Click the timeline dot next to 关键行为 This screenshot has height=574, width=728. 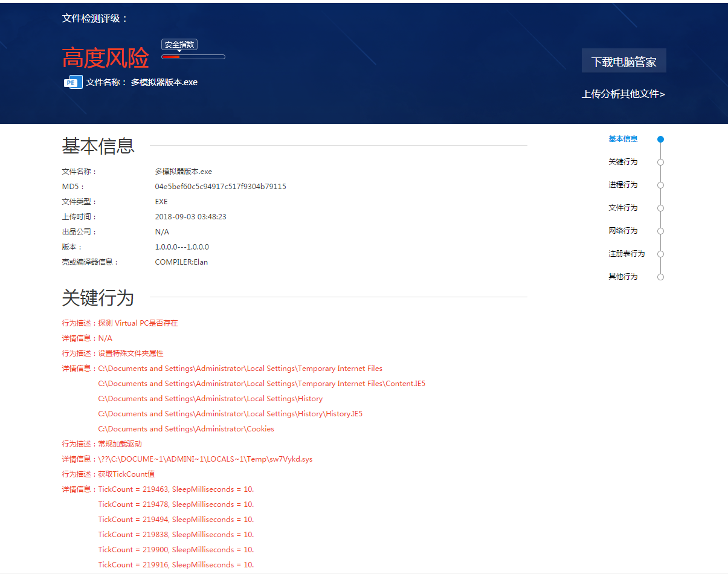[660, 162]
